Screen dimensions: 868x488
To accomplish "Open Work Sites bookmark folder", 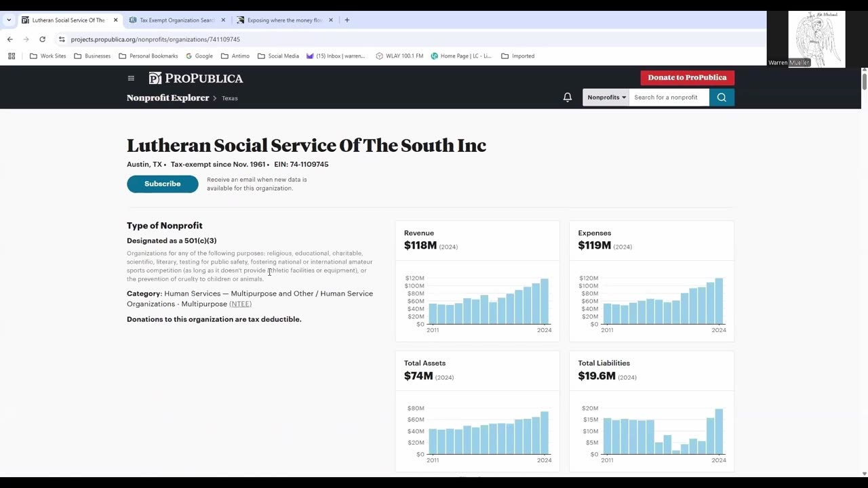I will pos(47,56).
